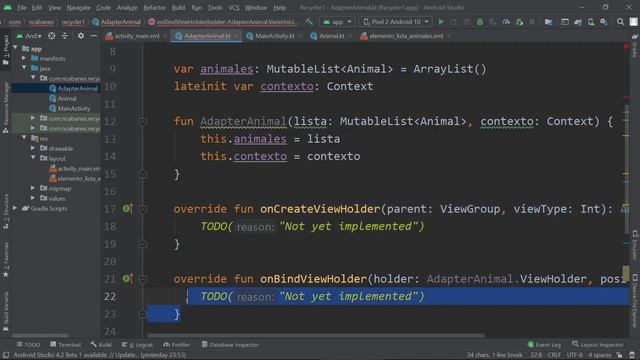Expand the manifests folder

click(24, 58)
